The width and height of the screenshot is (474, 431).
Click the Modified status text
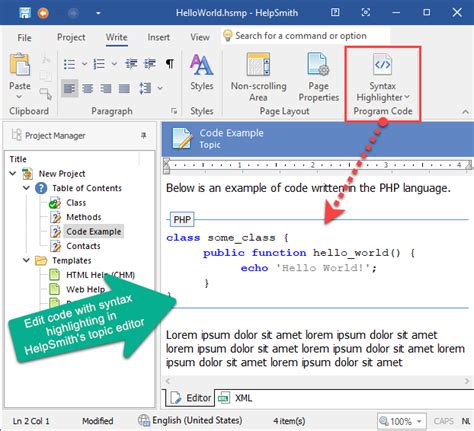[x=98, y=421]
